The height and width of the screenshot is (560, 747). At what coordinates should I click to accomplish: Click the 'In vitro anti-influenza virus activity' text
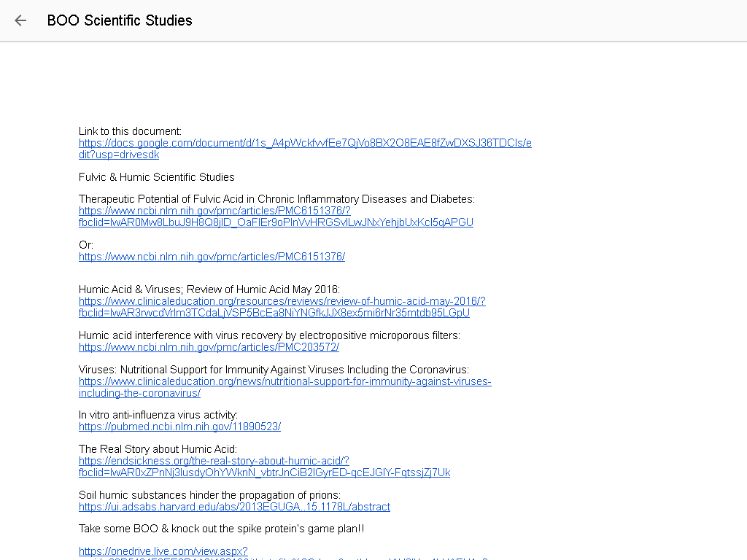(x=158, y=415)
